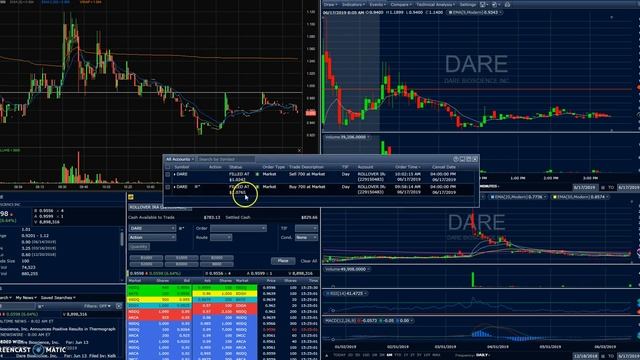
Task: Click the save chart icon in the toolbar
Action: pos(483,4)
